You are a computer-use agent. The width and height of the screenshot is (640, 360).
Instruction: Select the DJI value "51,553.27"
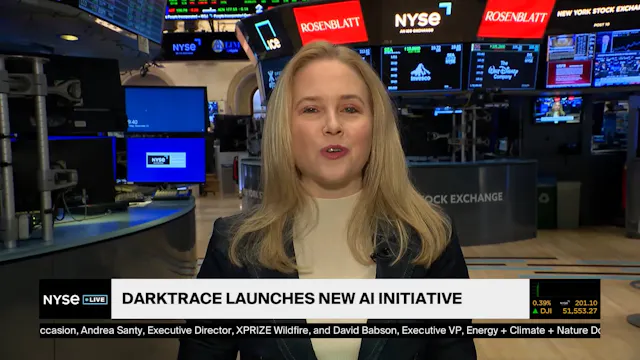coord(580,311)
